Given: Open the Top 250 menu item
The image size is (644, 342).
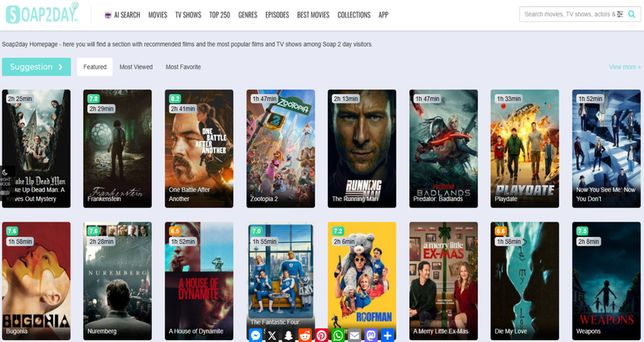Looking at the screenshot, I should tap(220, 14).
